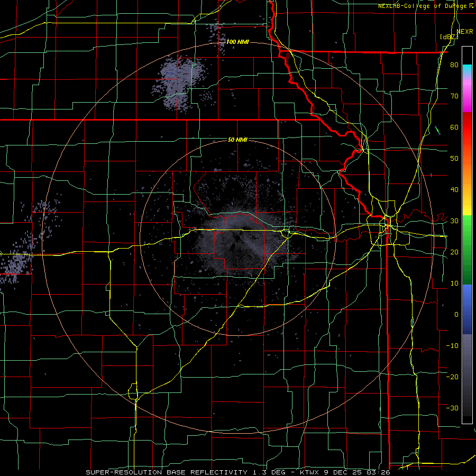Click the 60 value on dBZ scale
This screenshot has width=476, height=476.
(454, 127)
